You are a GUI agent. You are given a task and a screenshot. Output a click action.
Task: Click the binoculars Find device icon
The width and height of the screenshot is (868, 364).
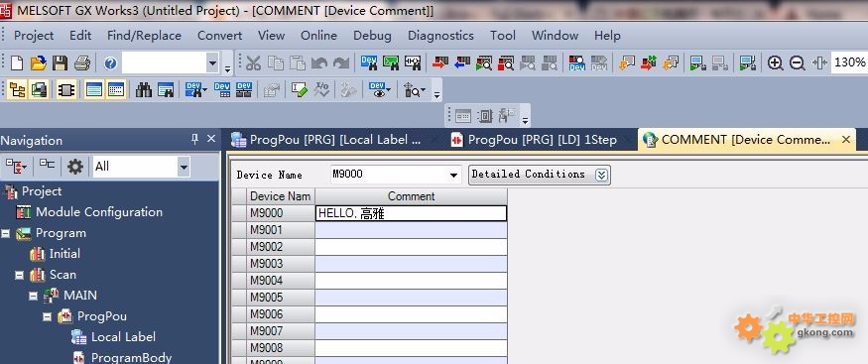[144, 89]
